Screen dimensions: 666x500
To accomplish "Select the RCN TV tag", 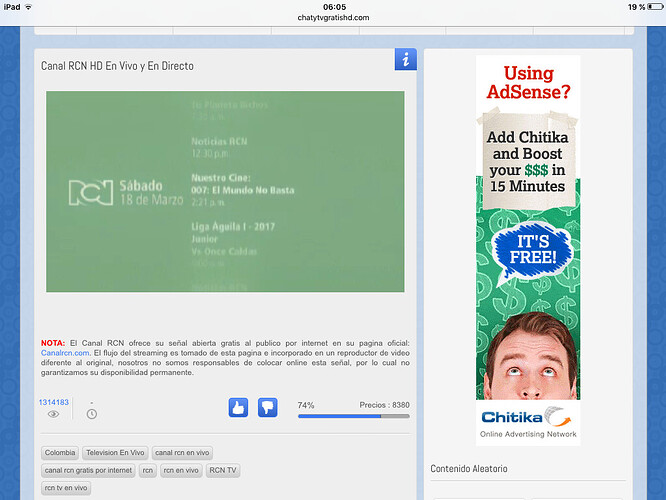I will tap(223, 470).
